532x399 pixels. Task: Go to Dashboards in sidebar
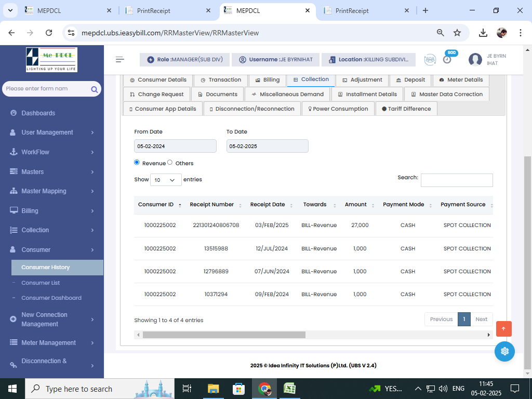[38, 113]
